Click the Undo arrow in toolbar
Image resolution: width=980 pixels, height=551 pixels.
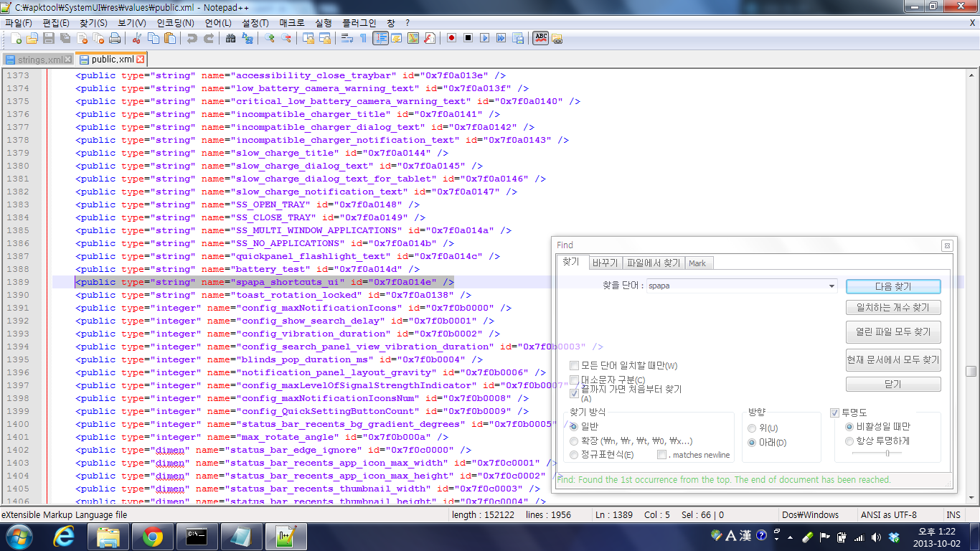[192, 38]
